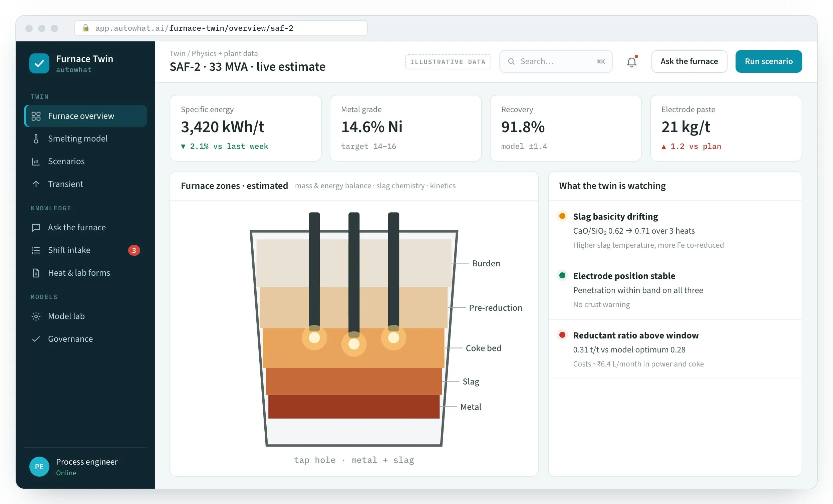Click 'What the twin is watching' heading

(612, 186)
